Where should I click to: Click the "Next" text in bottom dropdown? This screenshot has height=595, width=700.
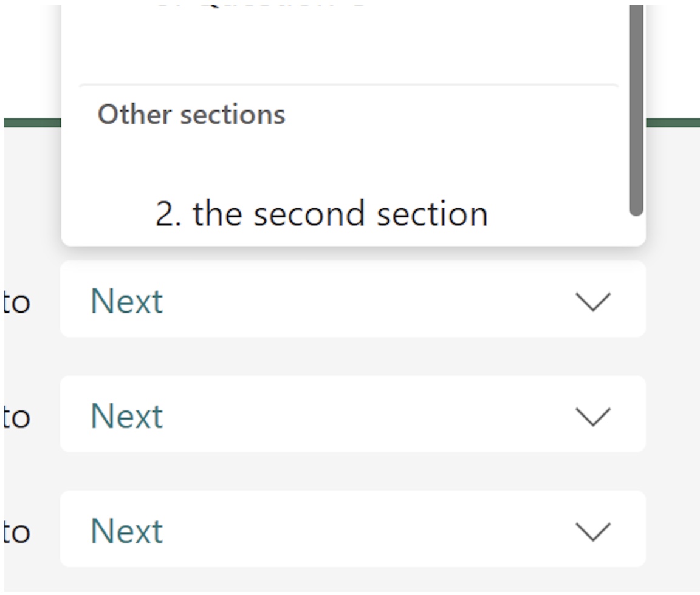[127, 531]
